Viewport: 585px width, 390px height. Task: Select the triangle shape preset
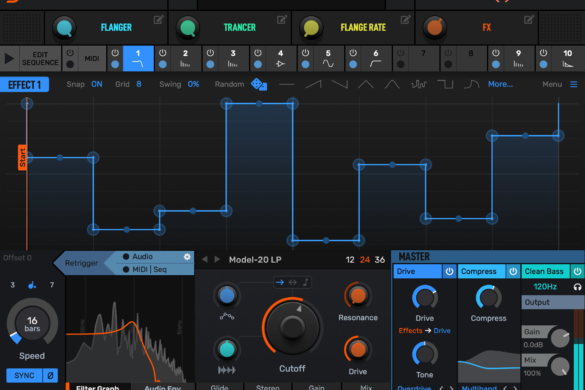(x=366, y=84)
